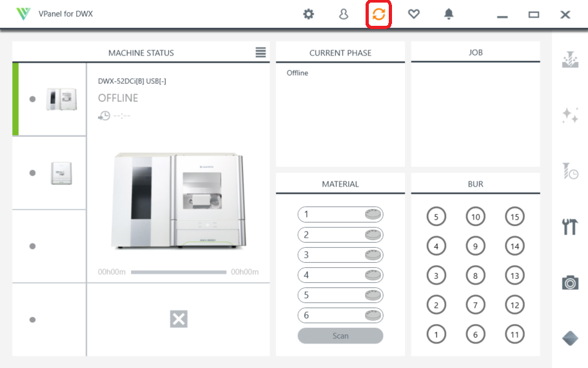Select the sparkles cleaning icon in sidebar
The width and height of the screenshot is (588, 368).
tap(570, 115)
